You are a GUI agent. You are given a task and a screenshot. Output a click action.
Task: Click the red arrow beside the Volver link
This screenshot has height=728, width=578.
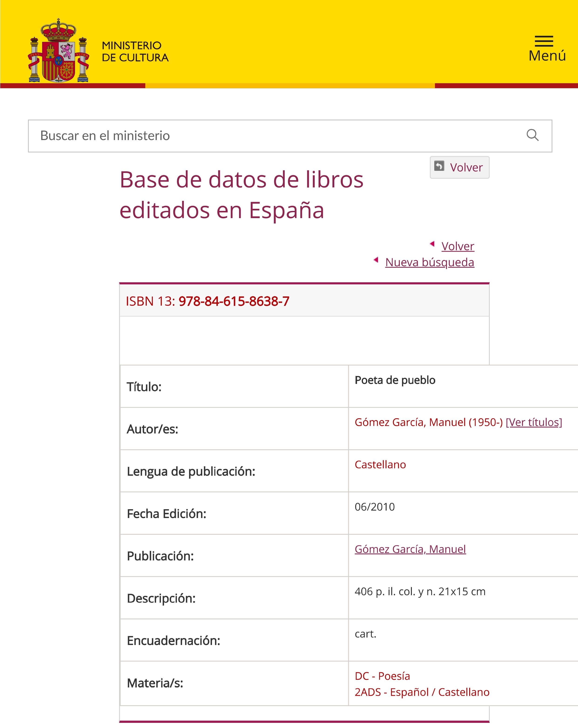point(432,244)
